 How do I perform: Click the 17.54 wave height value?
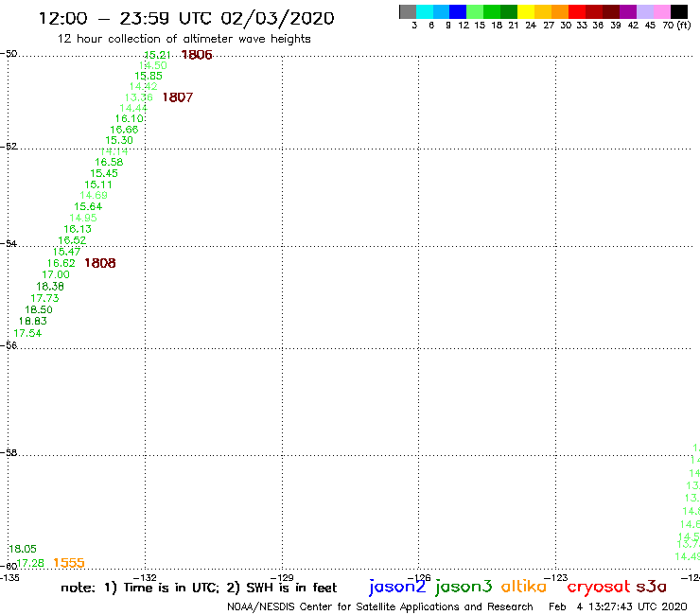click(x=27, y=333)
